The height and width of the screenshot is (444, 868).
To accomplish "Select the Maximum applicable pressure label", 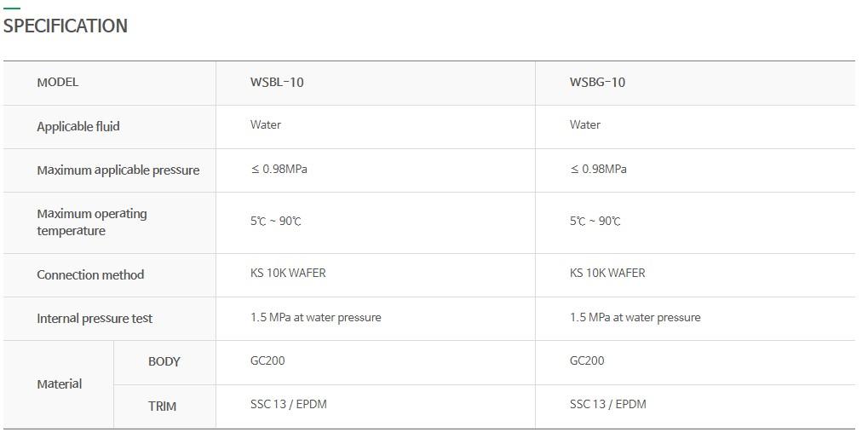I will pos(118,170).
